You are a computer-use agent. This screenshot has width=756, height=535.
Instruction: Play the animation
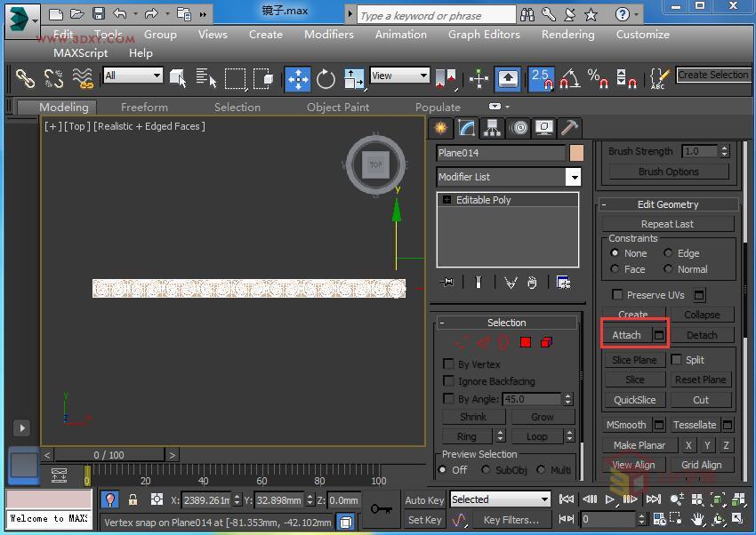tap(611, 499)
